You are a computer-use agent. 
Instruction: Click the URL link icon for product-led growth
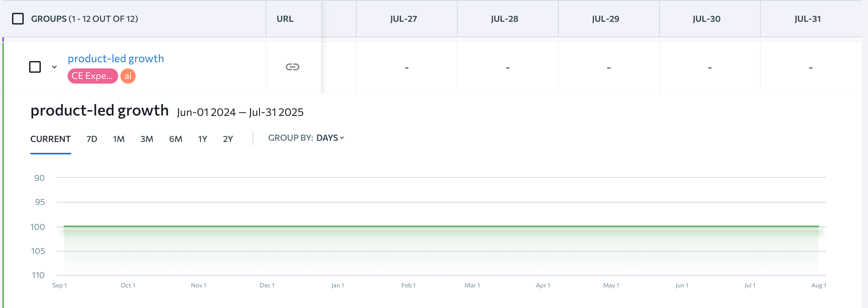click(x=292, y=67)
